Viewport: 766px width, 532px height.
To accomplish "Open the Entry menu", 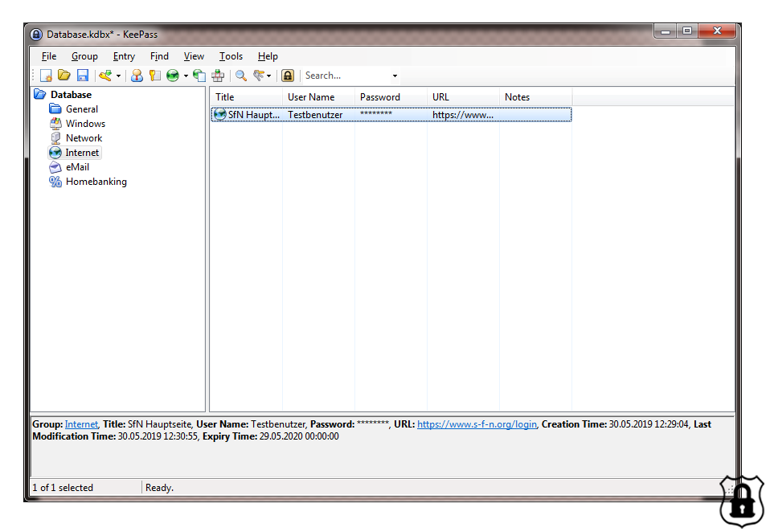I will click(x=124, y=56).
